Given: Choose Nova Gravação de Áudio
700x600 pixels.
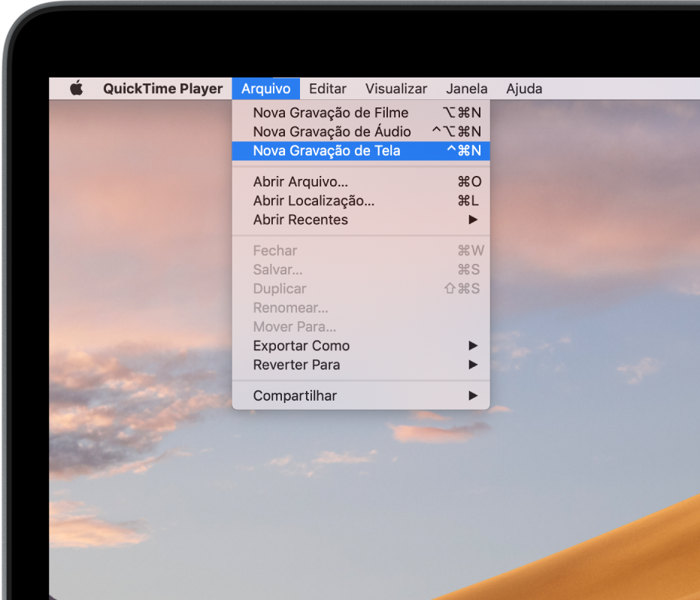Looking at the screenshot, I should [361, 132].
